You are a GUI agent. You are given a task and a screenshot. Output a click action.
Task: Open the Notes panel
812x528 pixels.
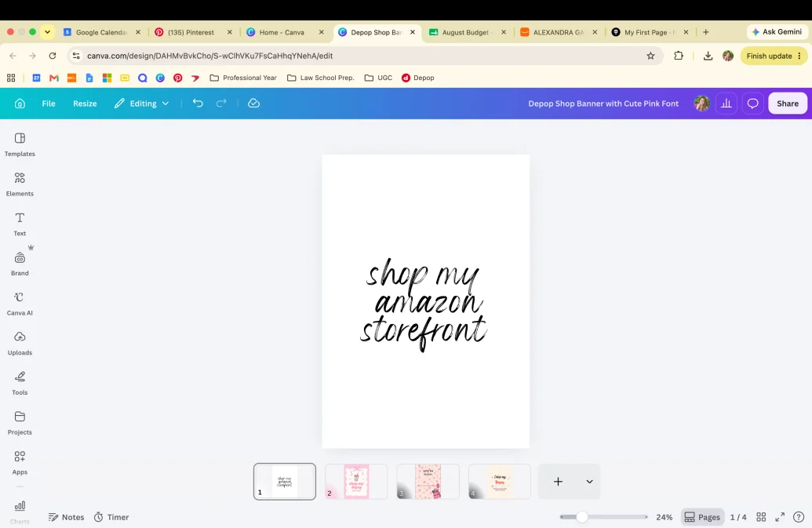pyautogui.click(x=66, y=517)
